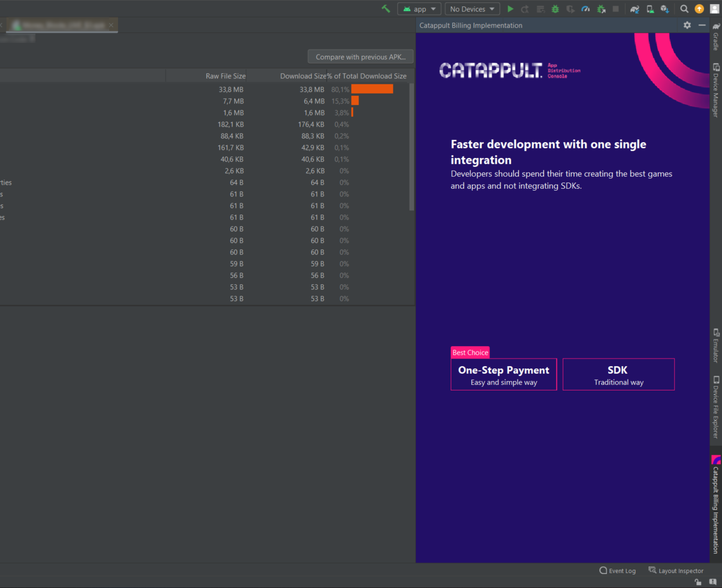Select the 2,6 KB raw size cell
The image size is (722, 588).
pos(234,171)
